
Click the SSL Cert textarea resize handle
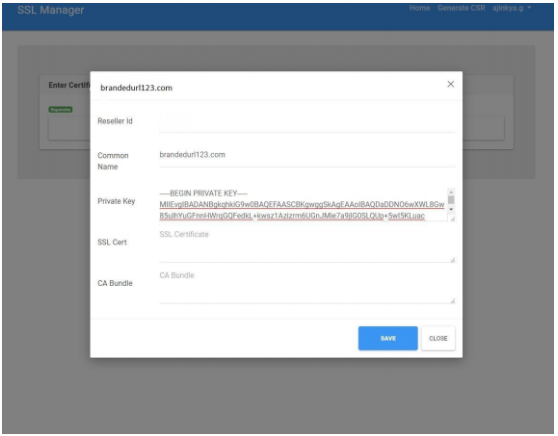pos(452,260)
